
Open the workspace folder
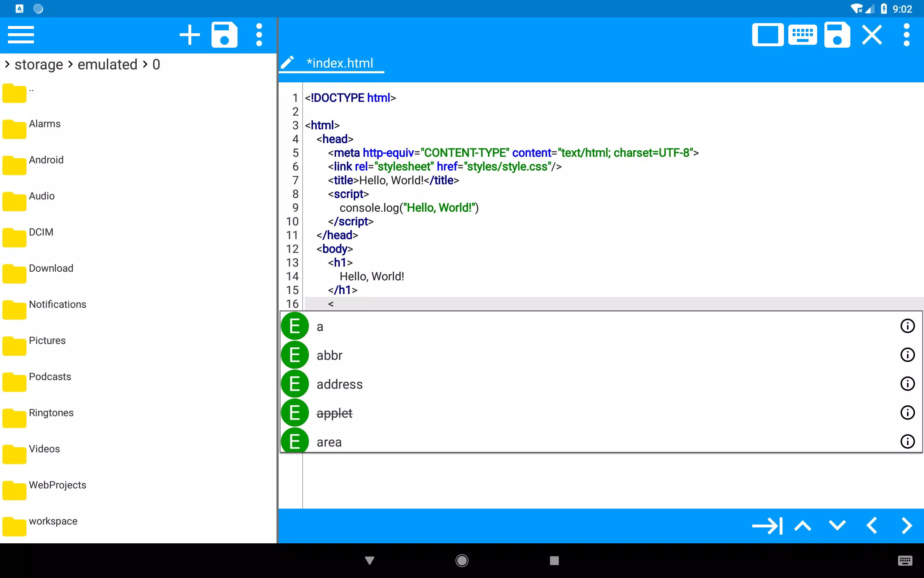[138, 526]
